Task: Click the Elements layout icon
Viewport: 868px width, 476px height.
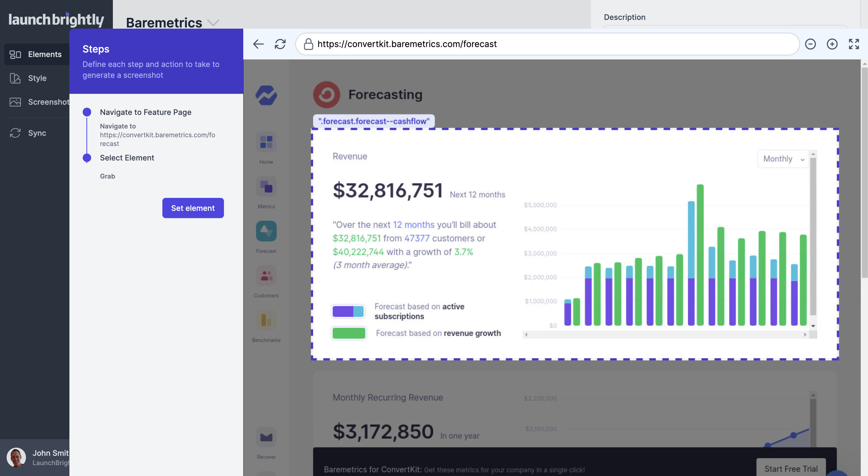Action: point(15,54)
